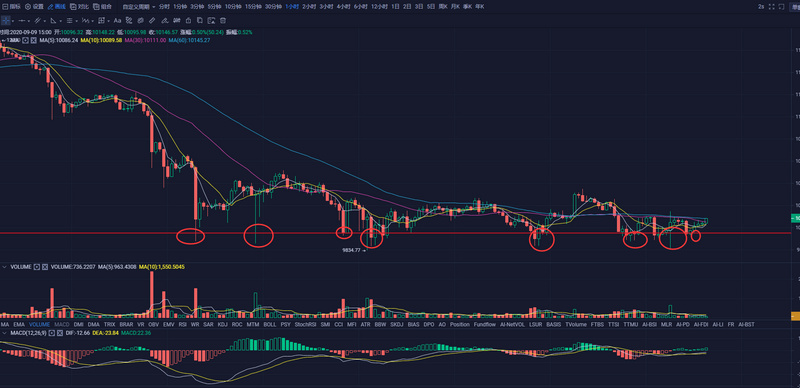
Task: Click the trash icon to delete drawings
Action: point(223,20)
